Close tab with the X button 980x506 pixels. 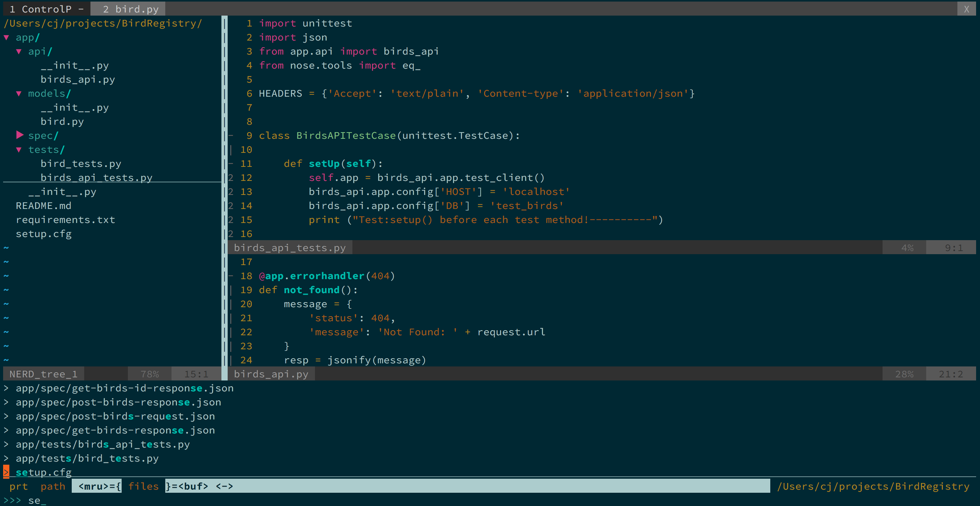click(x=966, y=9)
